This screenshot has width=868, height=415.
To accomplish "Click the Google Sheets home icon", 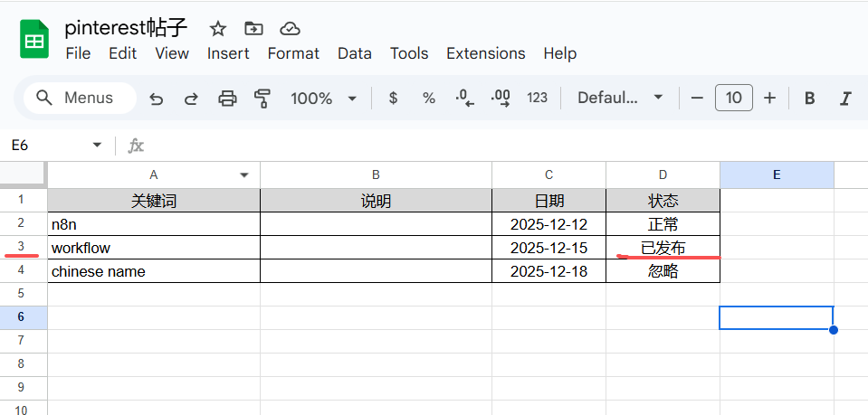I will tap(34, 41).
